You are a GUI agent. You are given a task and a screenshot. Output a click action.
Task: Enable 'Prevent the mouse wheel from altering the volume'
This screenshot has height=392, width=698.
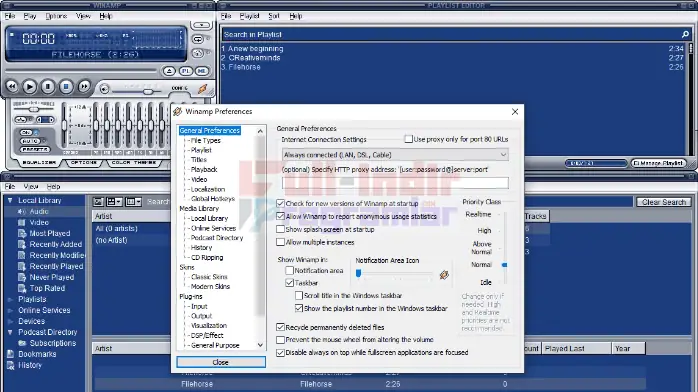pos(280,339)
